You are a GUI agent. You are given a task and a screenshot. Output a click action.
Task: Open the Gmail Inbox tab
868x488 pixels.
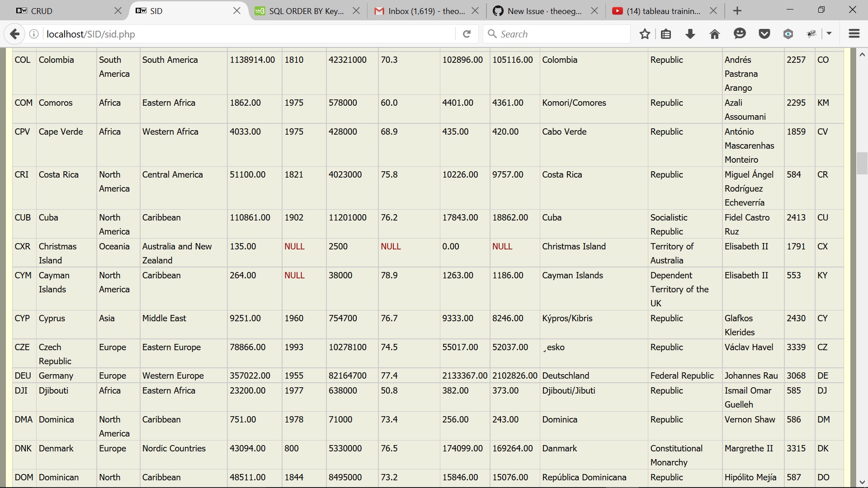[x=420, y=11]
